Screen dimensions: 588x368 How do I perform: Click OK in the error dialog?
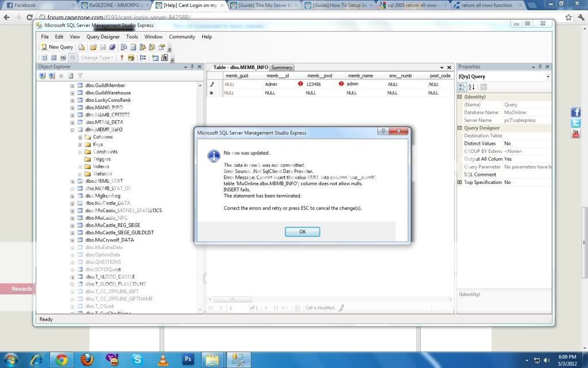(x=302, y=232)
